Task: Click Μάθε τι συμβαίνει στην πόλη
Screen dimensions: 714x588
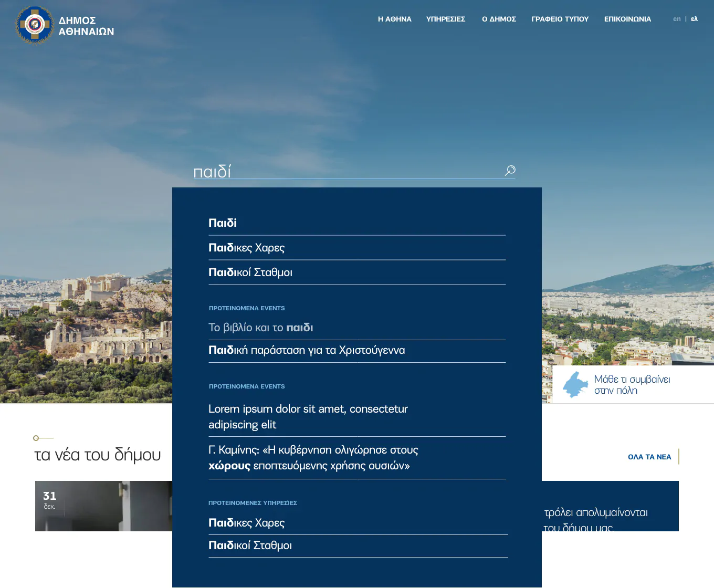Action: (632, 385)
